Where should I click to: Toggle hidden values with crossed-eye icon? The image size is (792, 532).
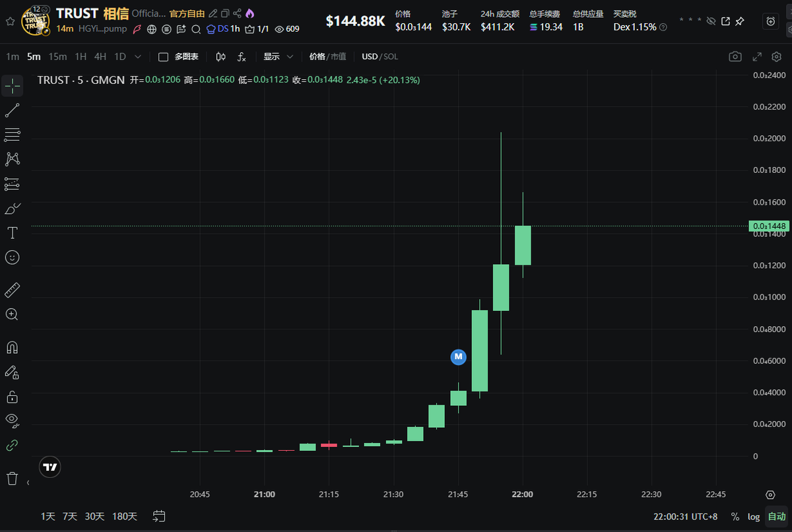click(x=711, y=21)
